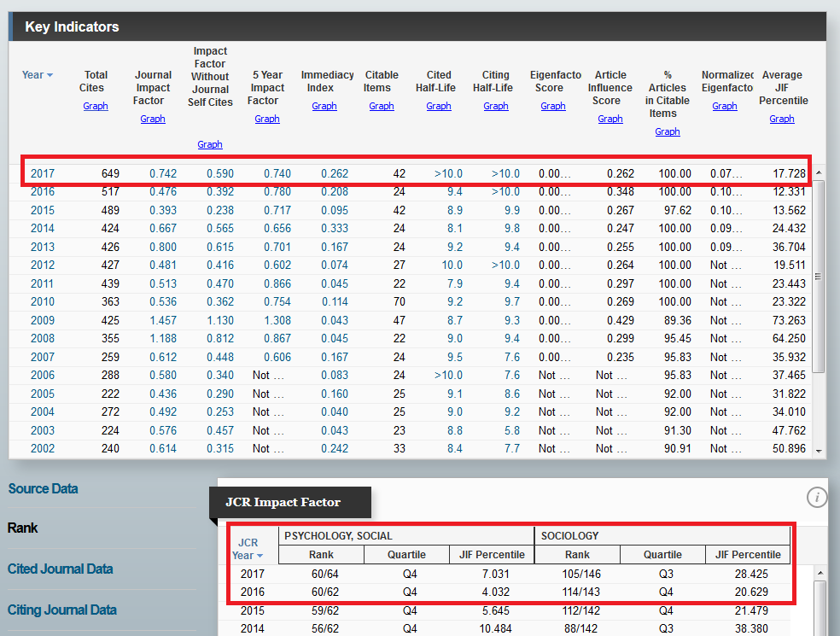Click the Average JIF Percentile column header
840x636 pixels.
(783, 88)
